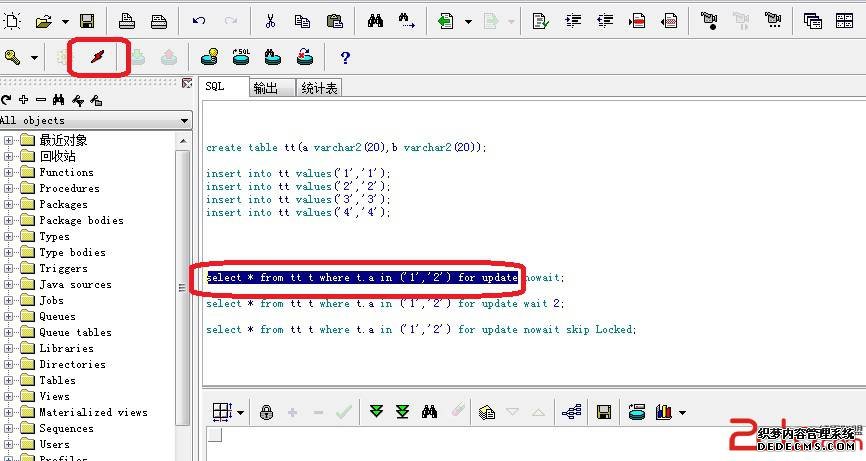Image resolution: width=866 pixels, height=461 pixels.
Task: Expand the Tables tree node
Action: click(9, 380)
